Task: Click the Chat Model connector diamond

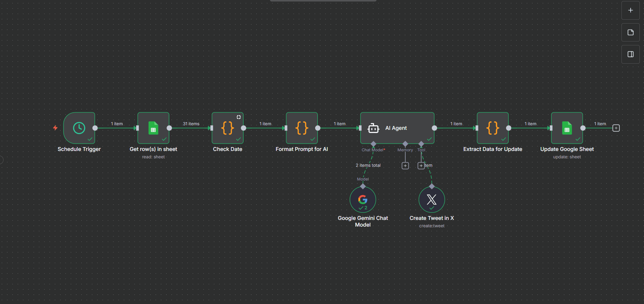Action: (x=374, y=144)
